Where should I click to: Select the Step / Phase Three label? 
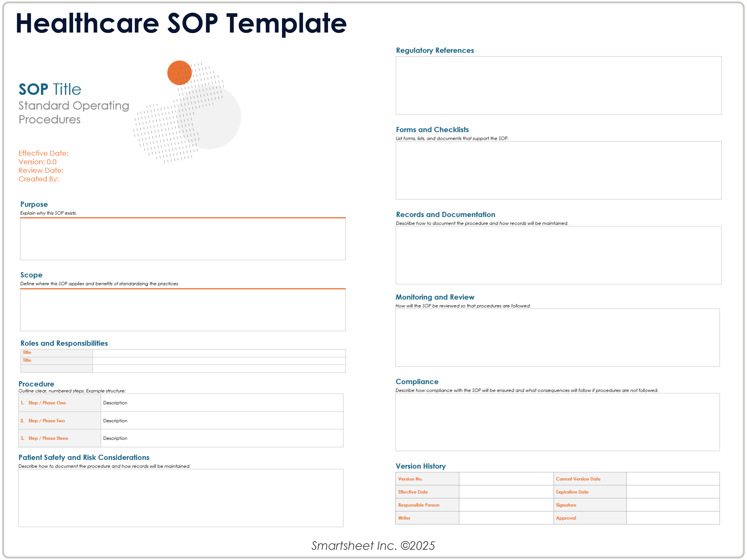pyautogui.click(x=48, y=438)
